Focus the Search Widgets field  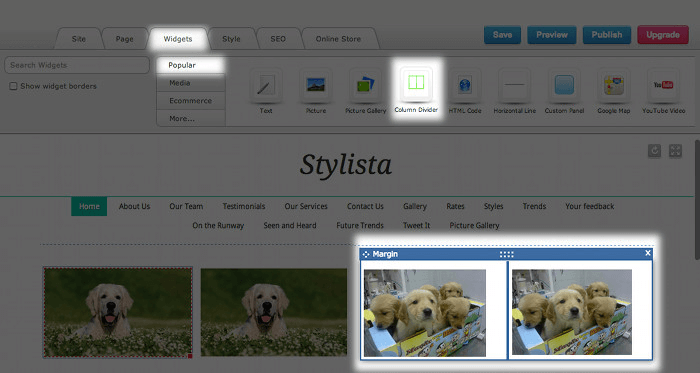pyautogui.click(x=77, y=65)
